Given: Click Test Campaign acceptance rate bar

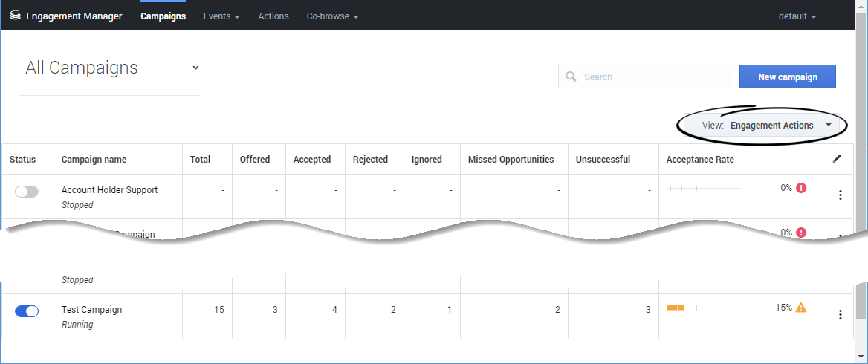Looking at the screenshot, I should tap(703, 308).
